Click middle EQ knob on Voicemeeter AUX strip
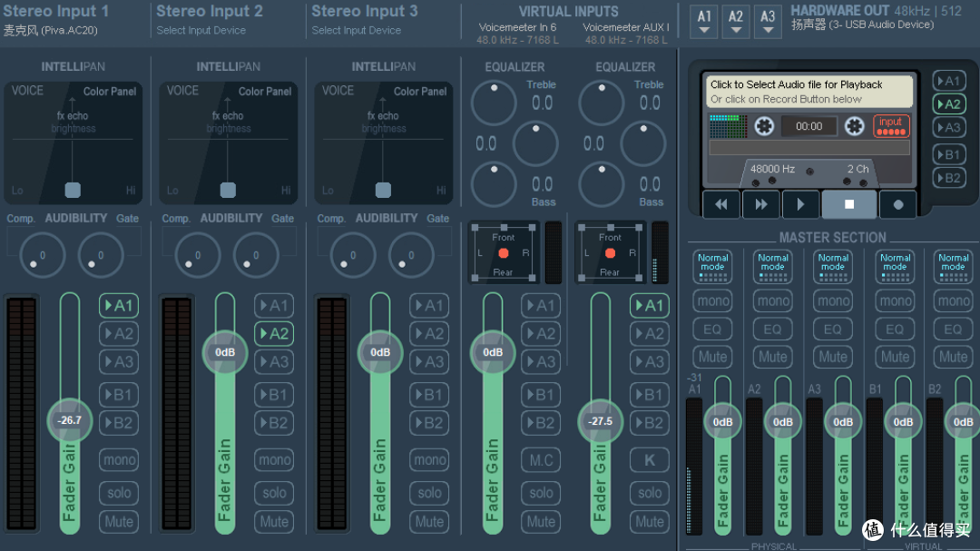The image size is (980, 551). click(x=643, y=143)
